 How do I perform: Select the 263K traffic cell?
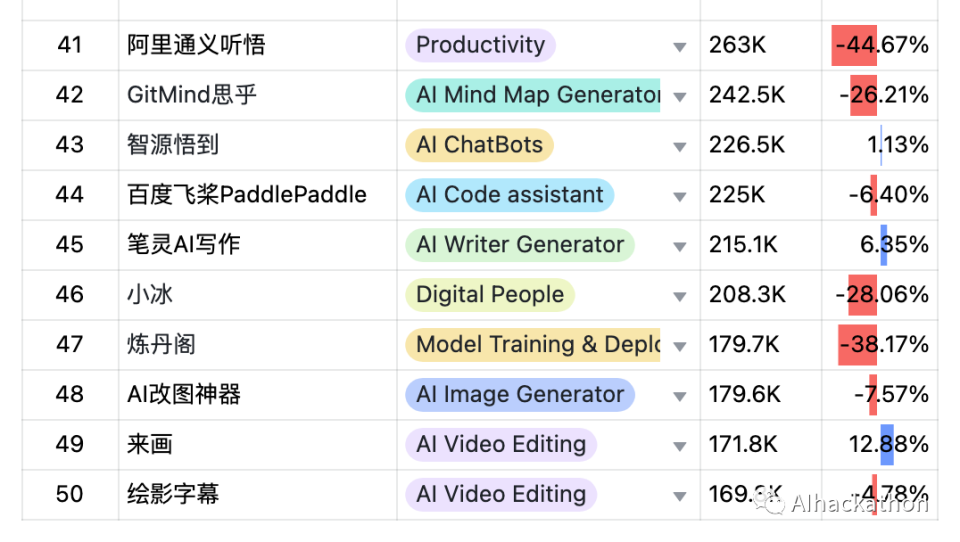tap(737, 45)
